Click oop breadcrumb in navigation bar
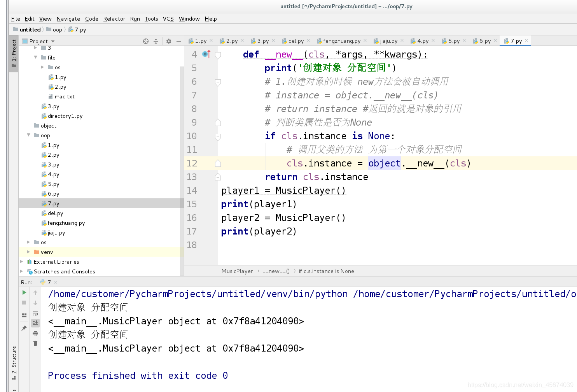 coord(57,30)
